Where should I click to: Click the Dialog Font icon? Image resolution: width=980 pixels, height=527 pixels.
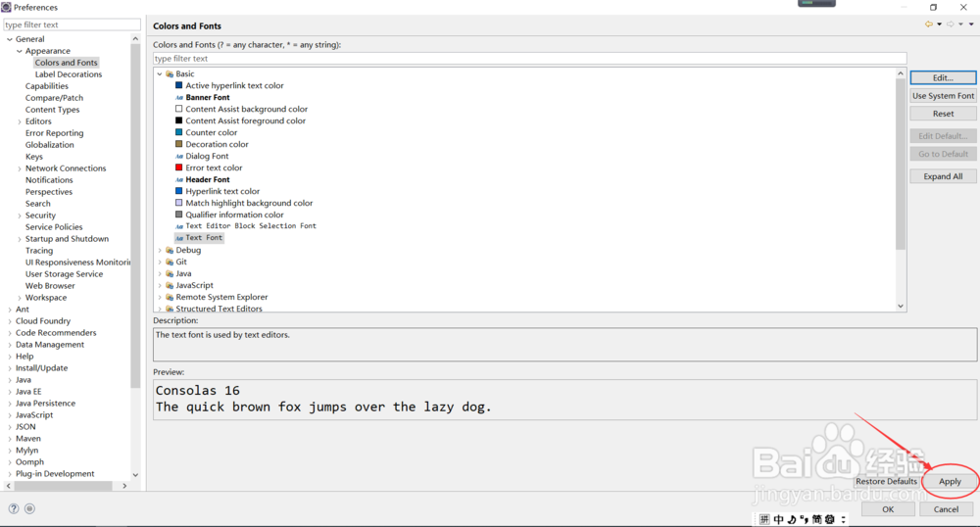coord(178,156)
